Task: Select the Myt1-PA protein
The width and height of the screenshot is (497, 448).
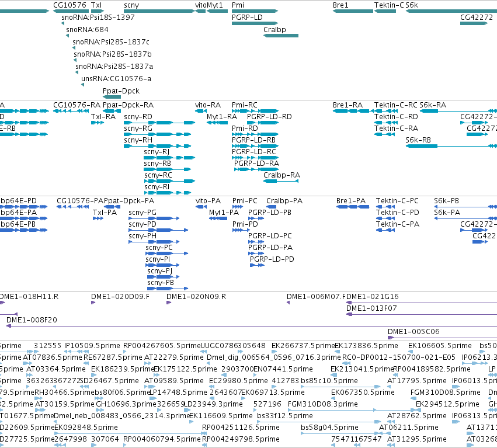Action: (x=218, y=218)
